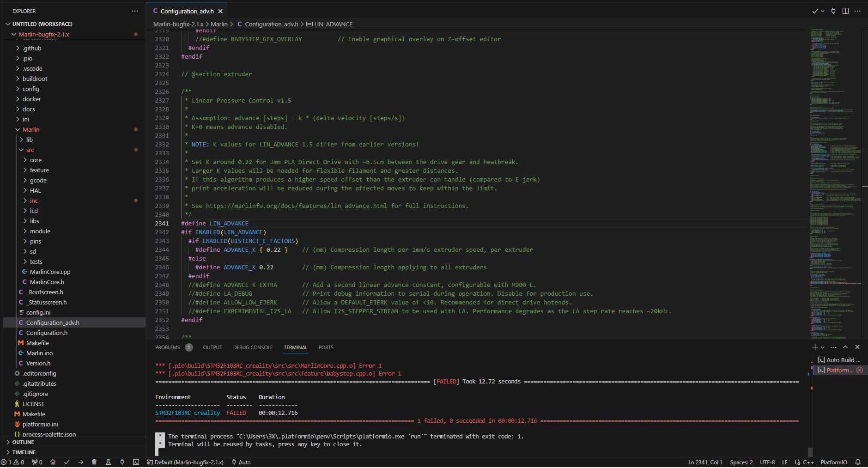Image resolution: width=868 pixels, height=468 pixels.
Task: Click the PlatformIO Clean trash icon
Action: point(94,462)
